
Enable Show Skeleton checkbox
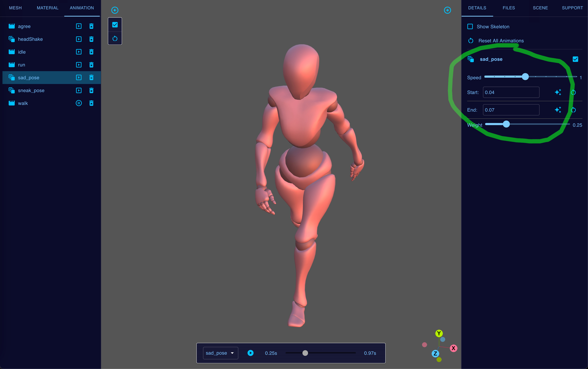click(x=470, y=26)
